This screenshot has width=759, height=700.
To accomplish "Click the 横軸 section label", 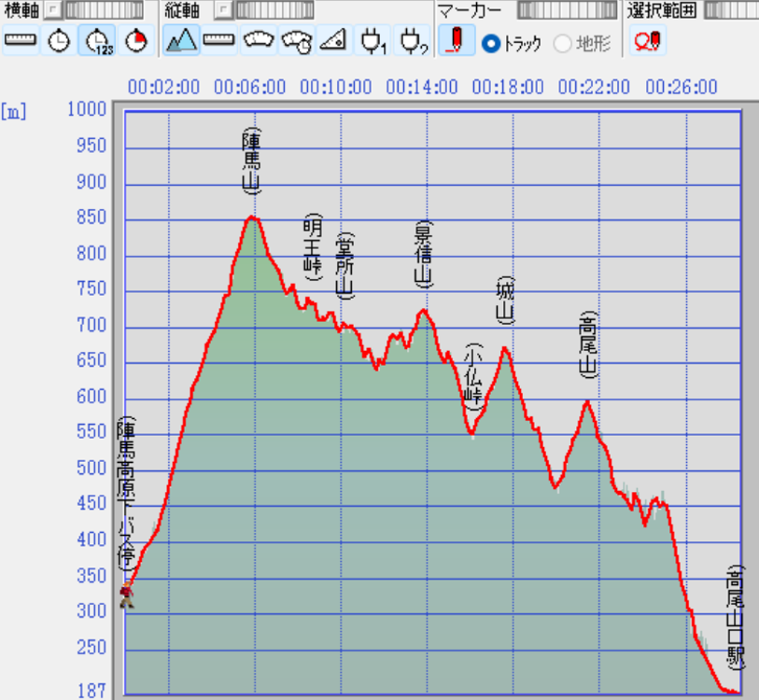I will 21,10.
